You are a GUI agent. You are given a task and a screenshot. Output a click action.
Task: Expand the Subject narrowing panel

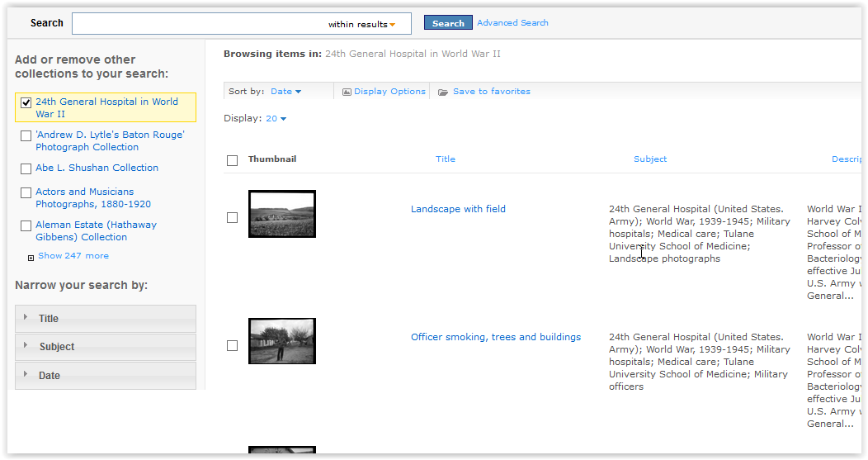105,347
